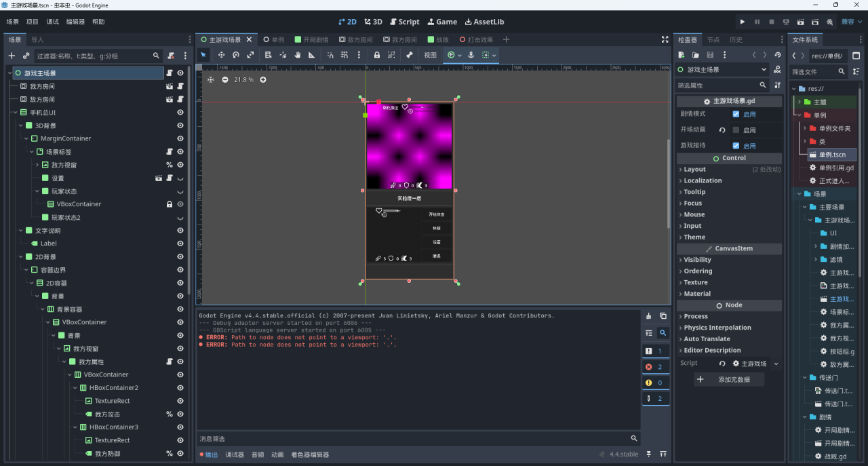This screenshot has width=868, height=466.
Task: Click the add child node plus icon
Action: (x=12, y=56)
